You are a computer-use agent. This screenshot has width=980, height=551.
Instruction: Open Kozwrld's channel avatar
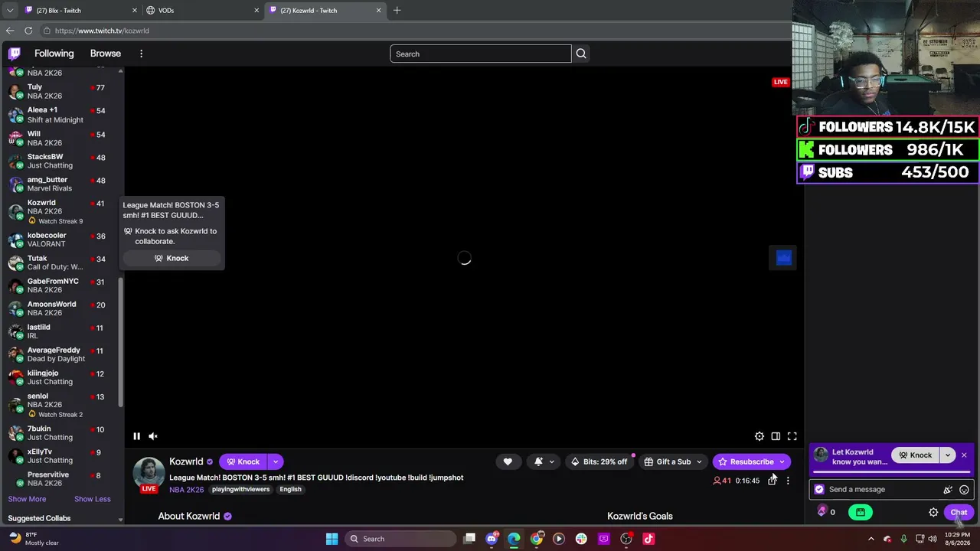tap(149, 474)
